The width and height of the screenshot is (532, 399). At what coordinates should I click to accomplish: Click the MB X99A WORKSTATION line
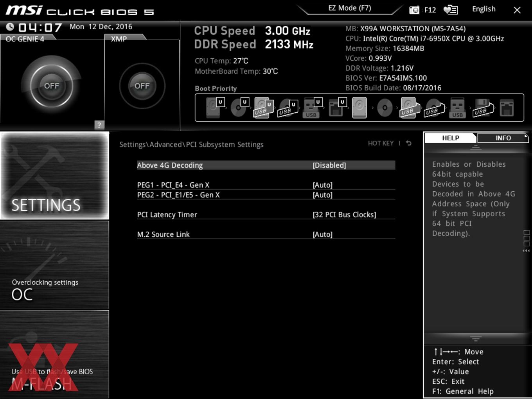click(x=405, y=29)
